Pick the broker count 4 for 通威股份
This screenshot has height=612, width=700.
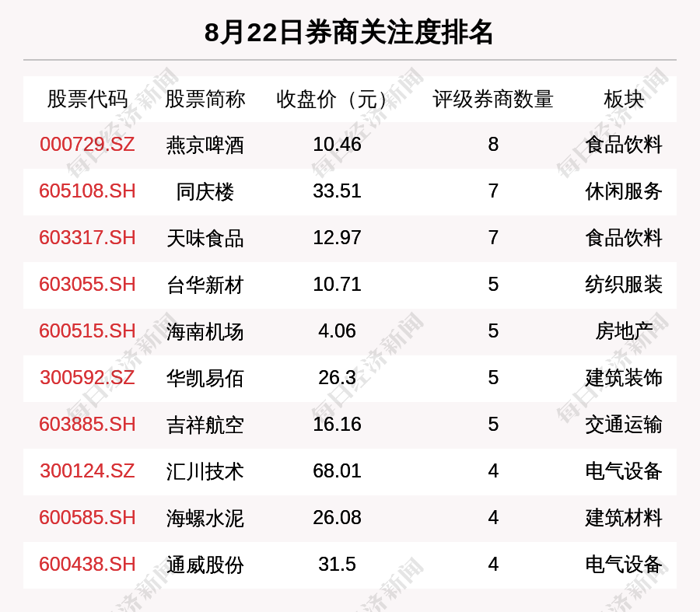point(493,565)
